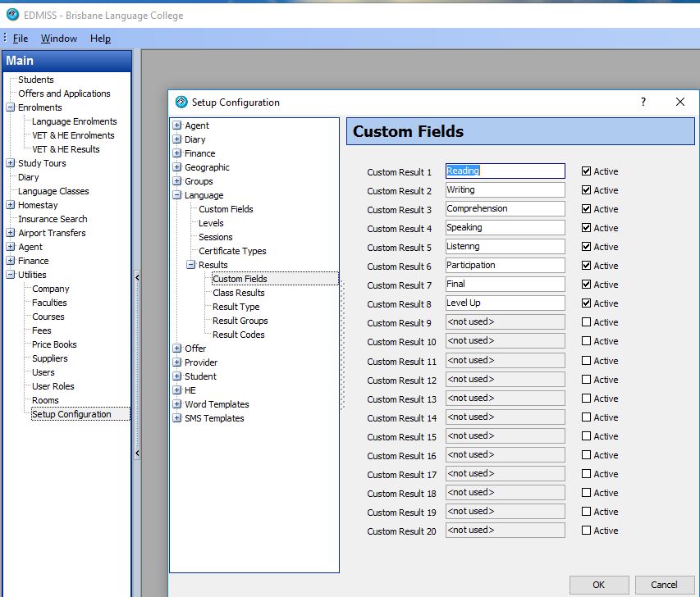Expand the Offer configuration node
700x597 pixels.
click(x=177, y=349)
